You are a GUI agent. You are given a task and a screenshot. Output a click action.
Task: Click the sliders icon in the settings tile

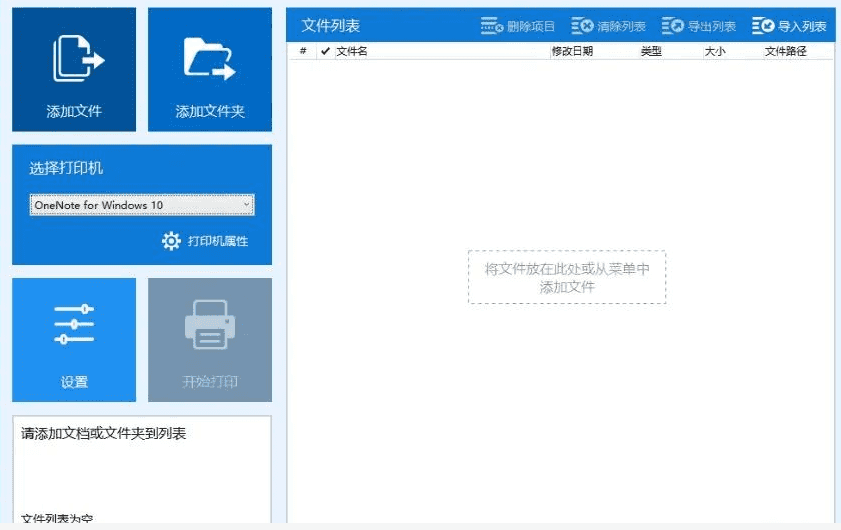pos(74,324)
